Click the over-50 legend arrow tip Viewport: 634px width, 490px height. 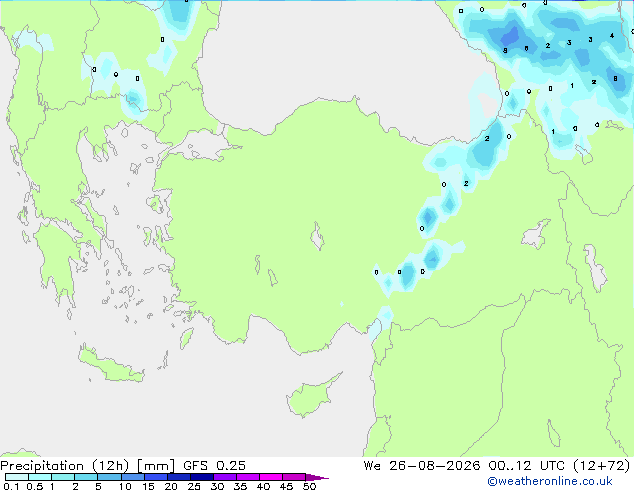tap(317, 477)
